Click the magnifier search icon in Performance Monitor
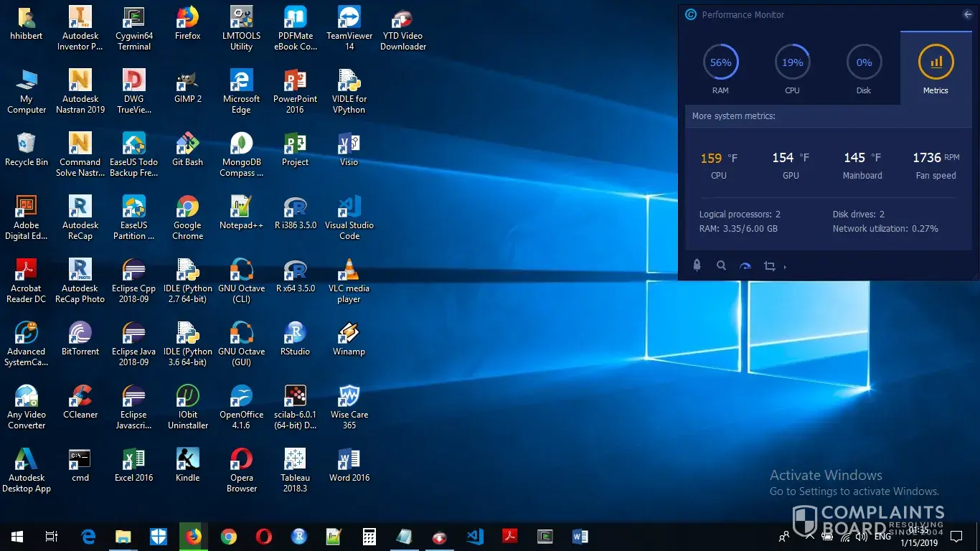 721,265
